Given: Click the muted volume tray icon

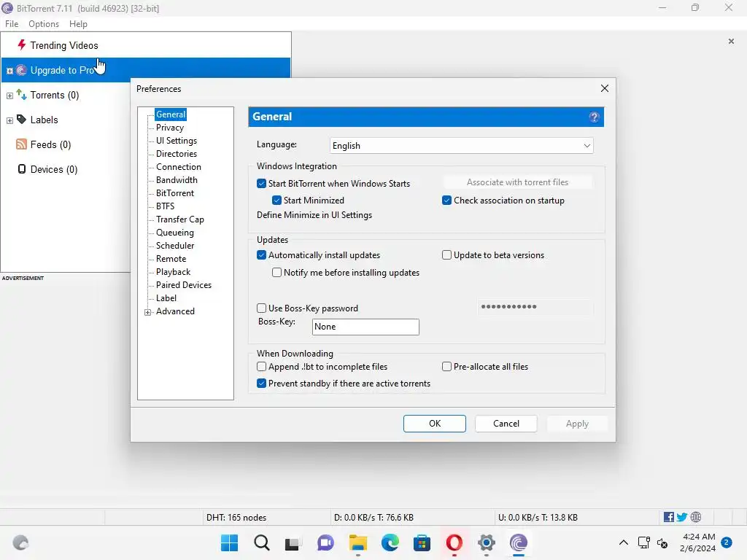Looking at the screenshot, I should (662, 542).
